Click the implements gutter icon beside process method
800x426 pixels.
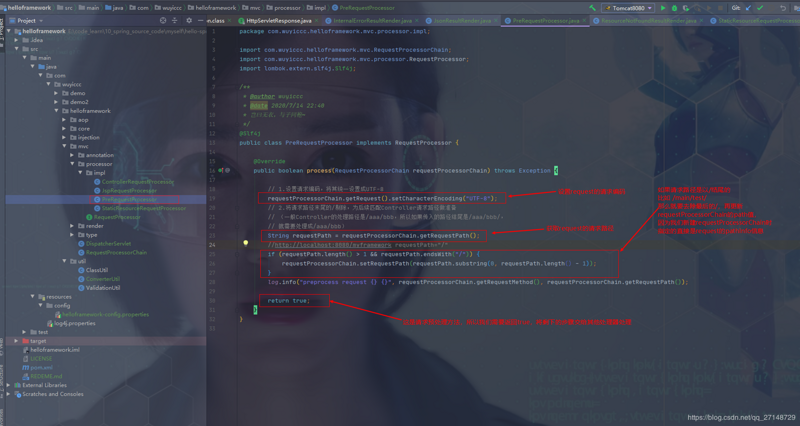tap(221, 170)
